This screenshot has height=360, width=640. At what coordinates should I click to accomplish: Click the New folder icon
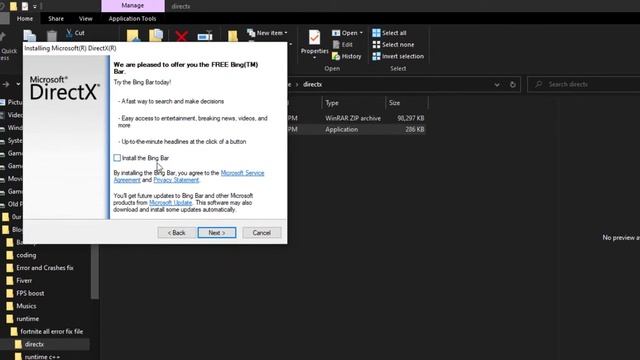233,36
